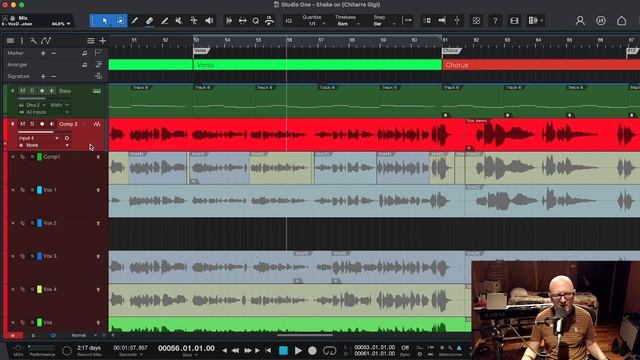Toggle Autoscroll arrow icon
The image size is (640, 360).
[442, 20]
